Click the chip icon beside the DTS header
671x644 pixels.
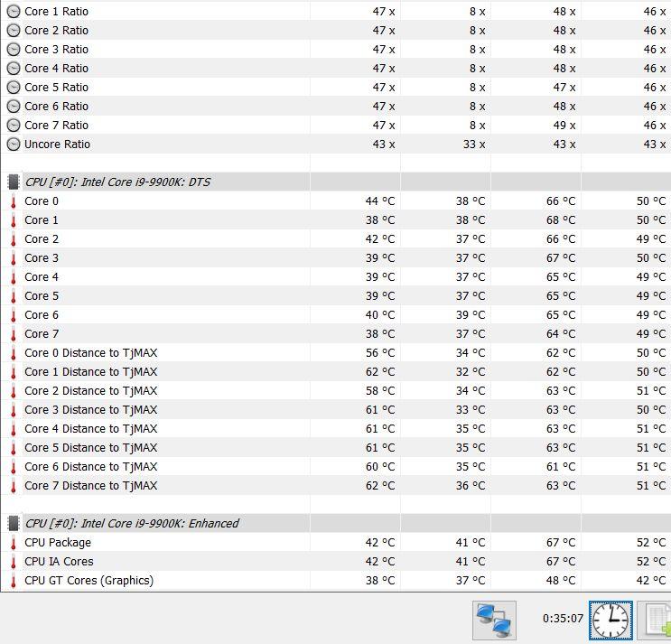[14, 182]
